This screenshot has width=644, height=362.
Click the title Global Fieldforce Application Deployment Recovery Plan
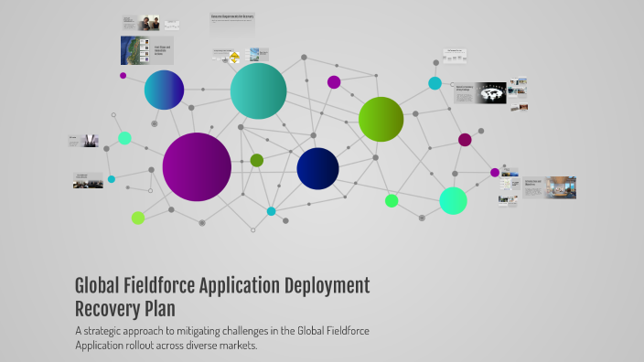pos(222,297)
